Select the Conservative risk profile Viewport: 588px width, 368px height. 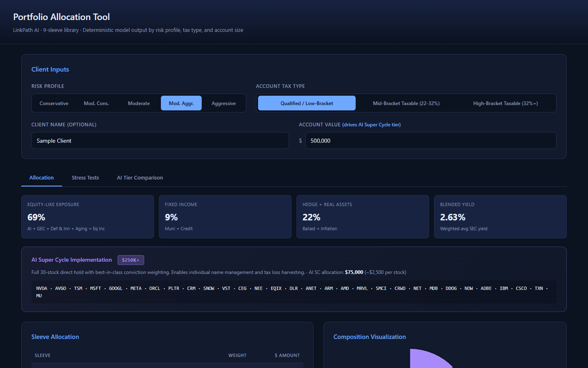pos(54,103)
